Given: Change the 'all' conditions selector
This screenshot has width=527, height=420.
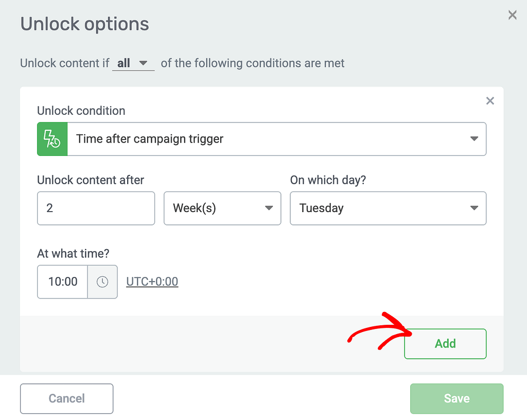Looking at the screenshot, I should click(x=133, y=63).
